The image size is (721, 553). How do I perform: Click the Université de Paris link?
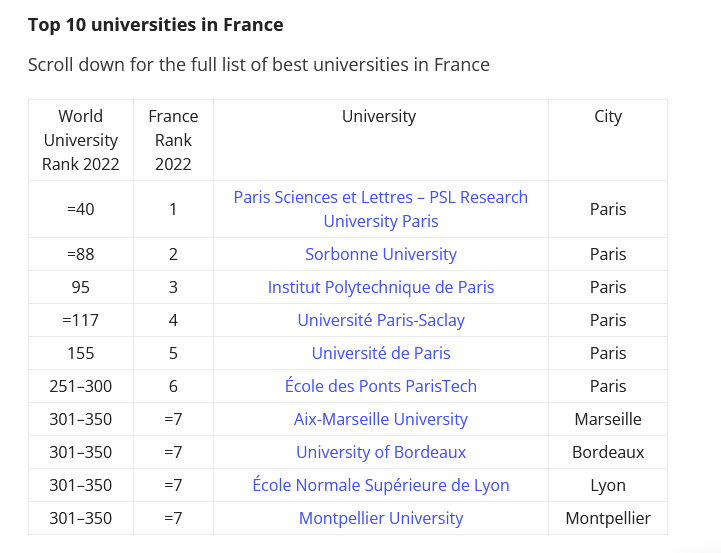tap(380, 353)
